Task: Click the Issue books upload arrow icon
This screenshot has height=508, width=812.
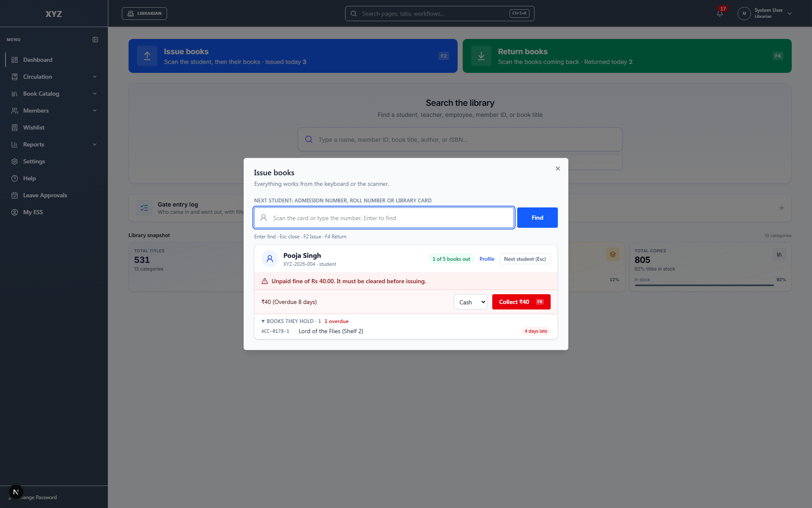Action: coord(147,56)
